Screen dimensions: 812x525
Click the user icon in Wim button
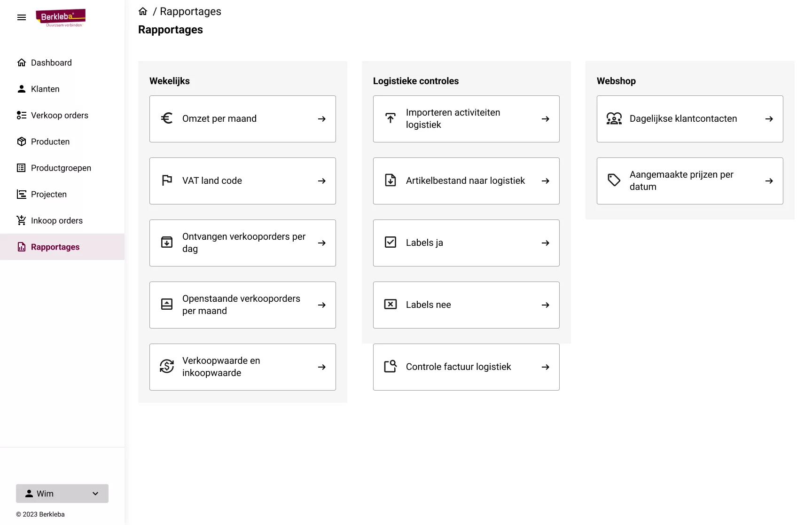coord(29,494)
